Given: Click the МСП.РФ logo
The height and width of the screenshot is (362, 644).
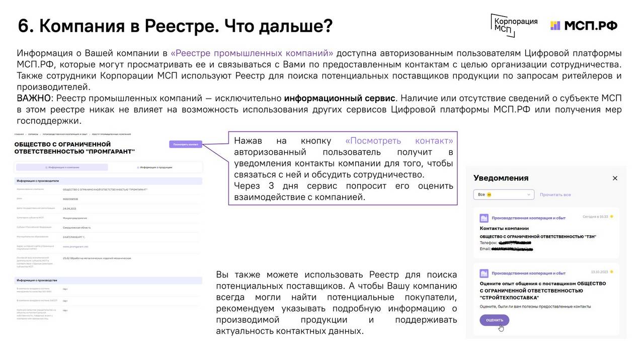Looking at the screenshot, I should click(x=584, y=26).
